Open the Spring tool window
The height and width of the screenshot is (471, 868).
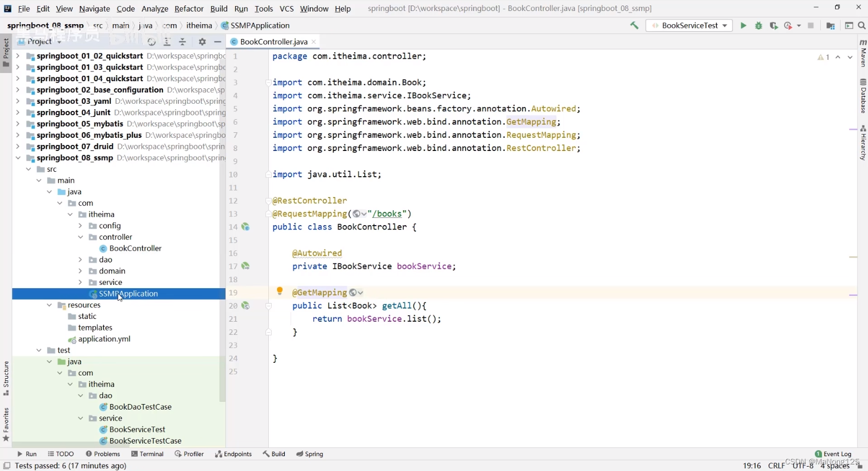point(309,454)
